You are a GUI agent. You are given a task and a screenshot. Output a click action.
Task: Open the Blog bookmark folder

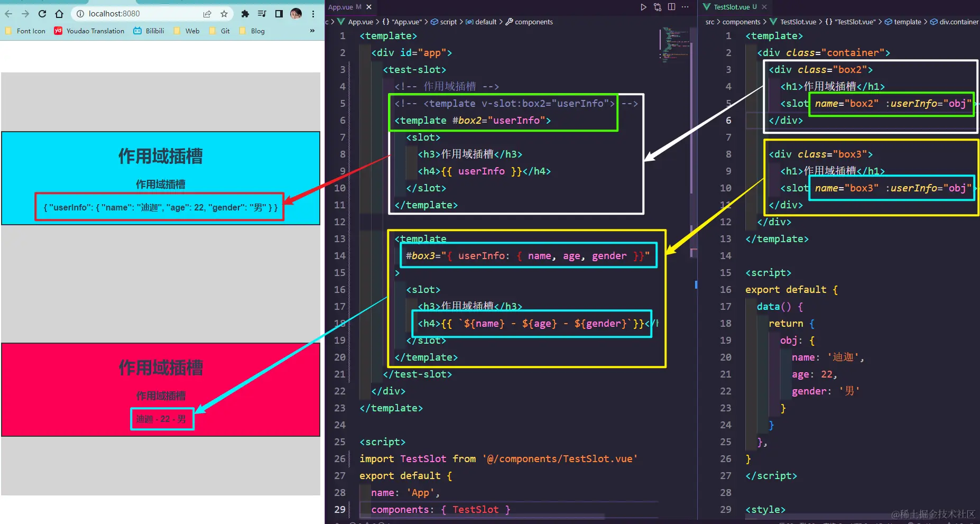click(252, 31)
